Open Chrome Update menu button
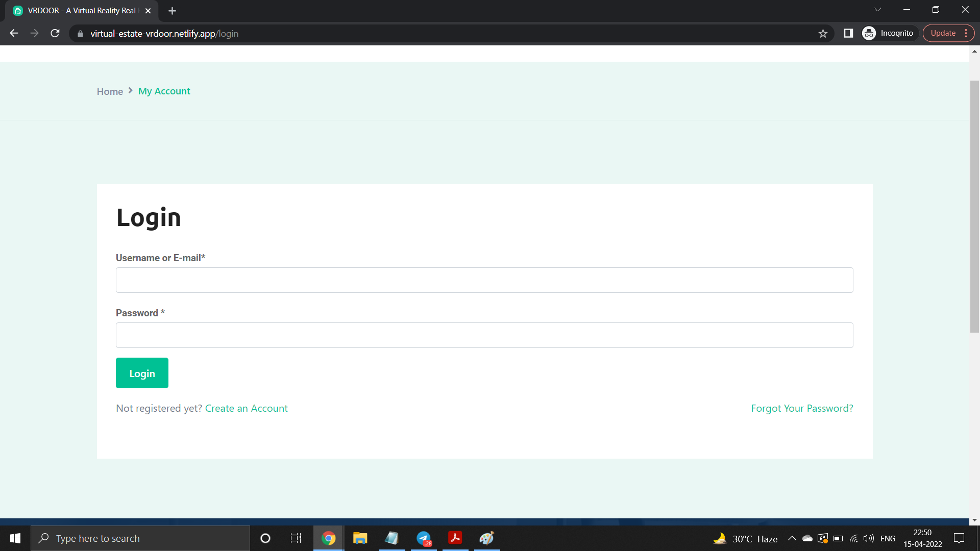980x551 pixels. pyautogui.click(x=948, y=33)
